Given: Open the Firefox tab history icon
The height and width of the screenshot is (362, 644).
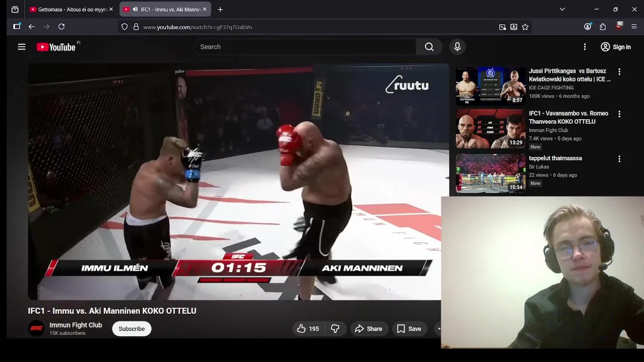Looking at the screenshot, I should pos(15,10).
